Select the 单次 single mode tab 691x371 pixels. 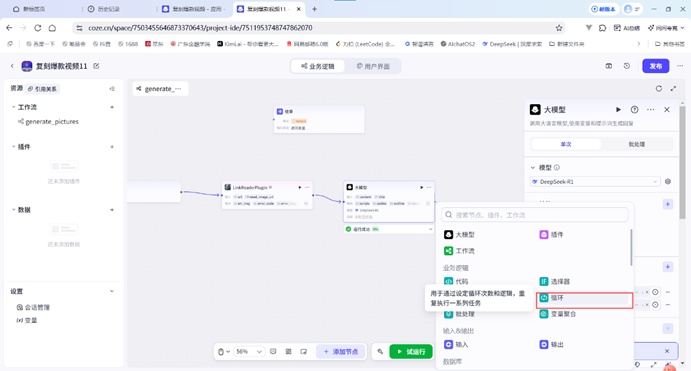click(x=566, y=145)
